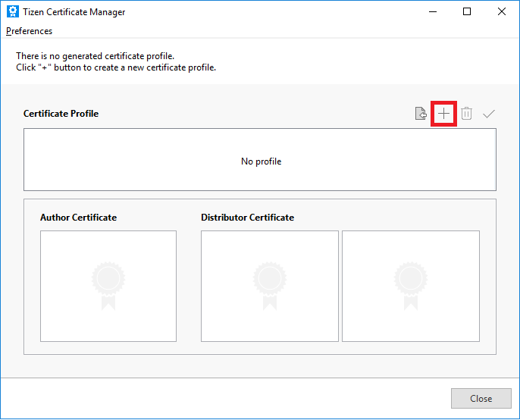Maximize the Certificate Manager window
The width and height of the screenshot is (520, 420).
[x=467, y=12]
